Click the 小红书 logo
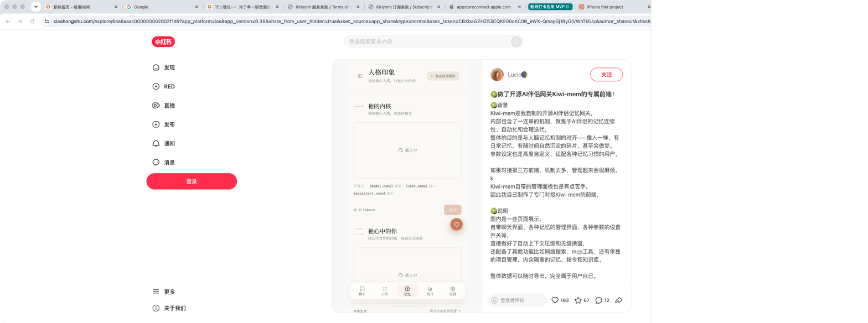This screenshot has height=323, width=868. coord(163,41)
